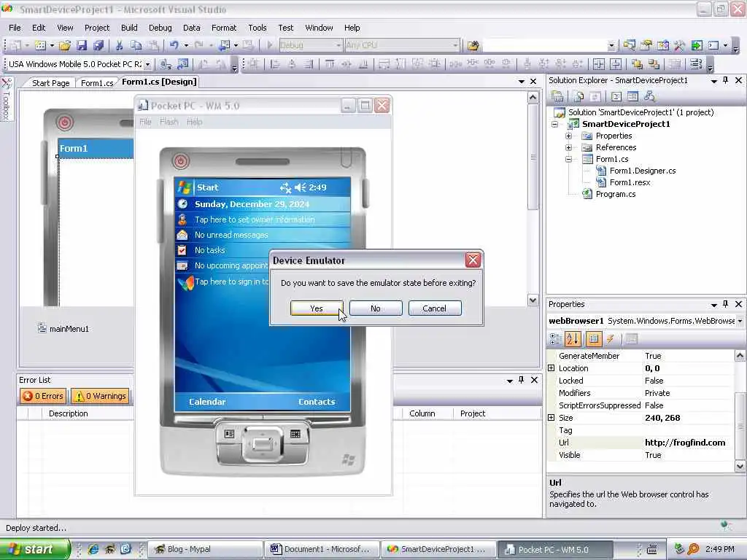Click View Code icon in Solution Explorer
This screenshot has width=747, height=560.
click(616, 97)
